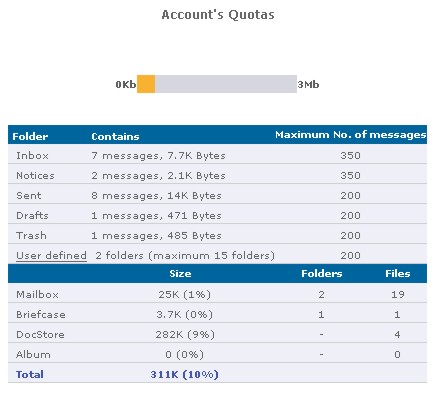
Task: Click Maximum No. of messages header
Action: [x=351, y=135]
